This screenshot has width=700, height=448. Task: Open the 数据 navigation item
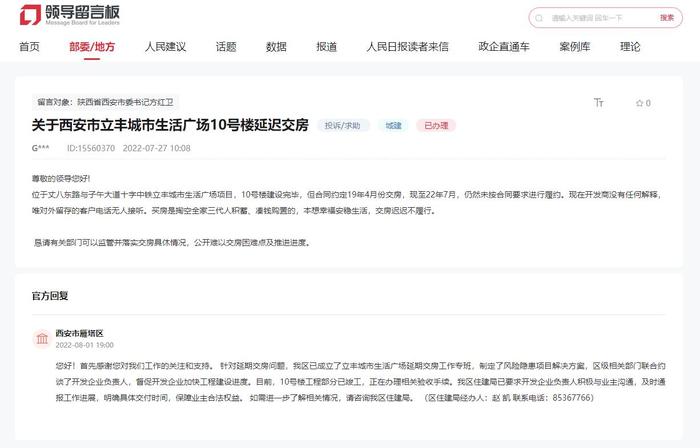pos(276,46)
